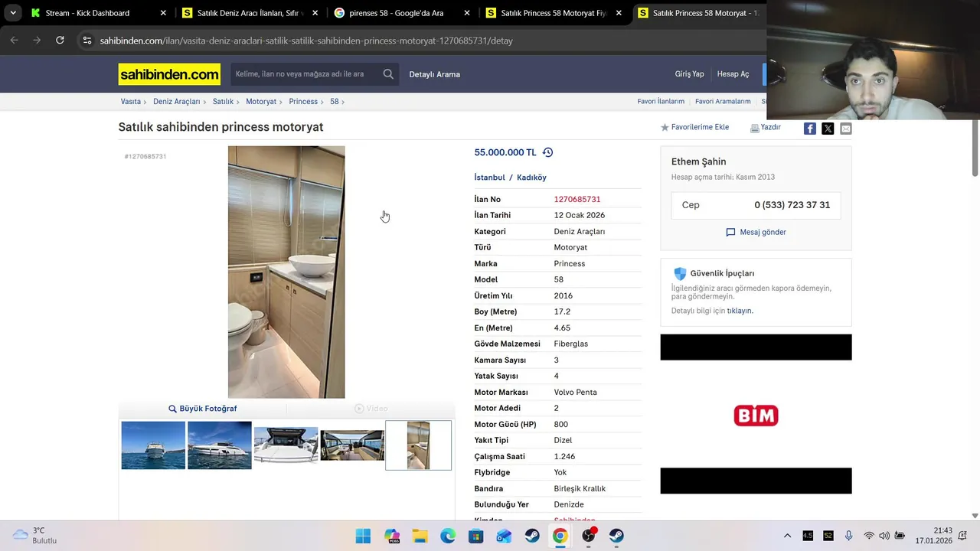The width and height of the screenshot is (980, 551).
Task: Switch to pirenses 58 Google tab
Action: coord(396,13)
